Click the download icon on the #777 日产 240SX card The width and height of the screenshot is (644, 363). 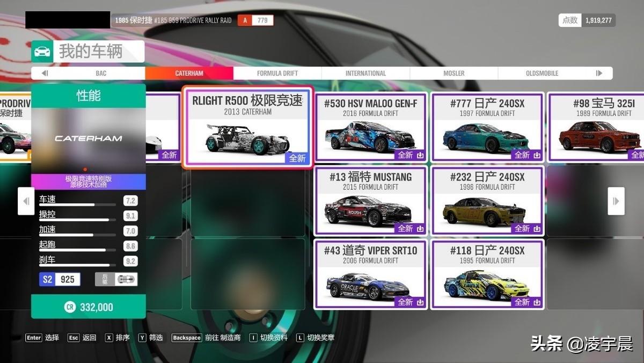click(x=537, y=155)
